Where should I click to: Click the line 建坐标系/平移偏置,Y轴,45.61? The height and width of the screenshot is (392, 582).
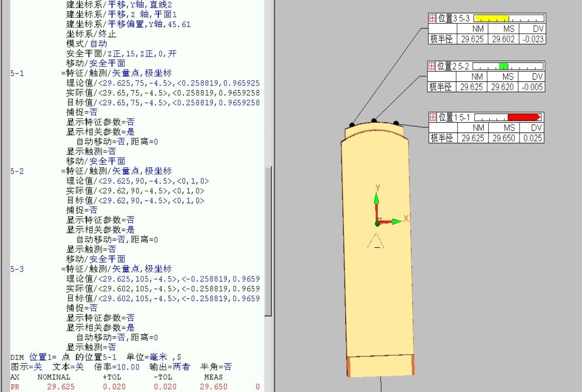pos(128,24)
